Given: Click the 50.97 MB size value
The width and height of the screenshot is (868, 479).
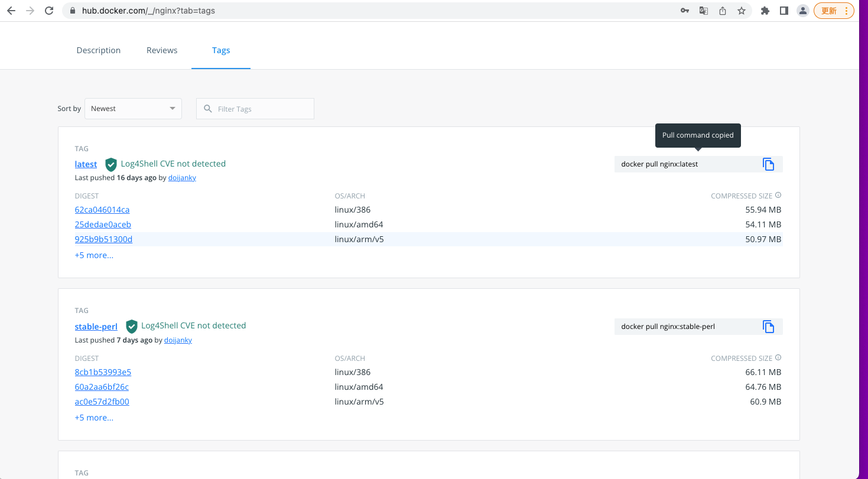Looking at the screenshot, I should (763, 239).
